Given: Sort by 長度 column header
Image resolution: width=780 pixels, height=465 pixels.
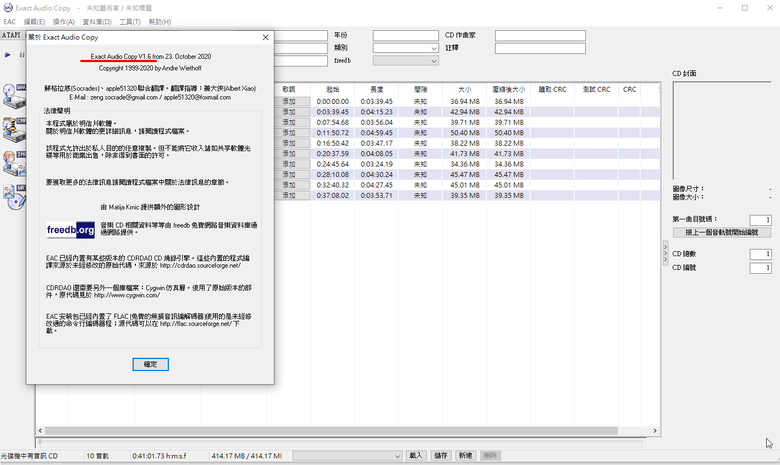Looking at the screenshot, I should 377,90.
